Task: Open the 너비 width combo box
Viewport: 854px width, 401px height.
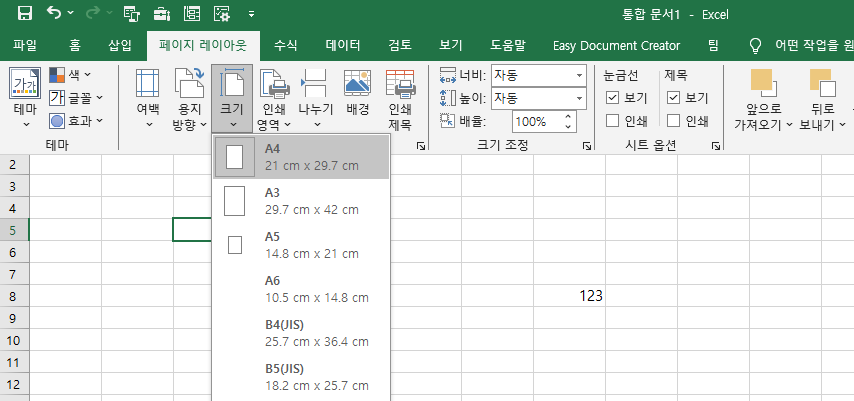Action: [538, 76]
